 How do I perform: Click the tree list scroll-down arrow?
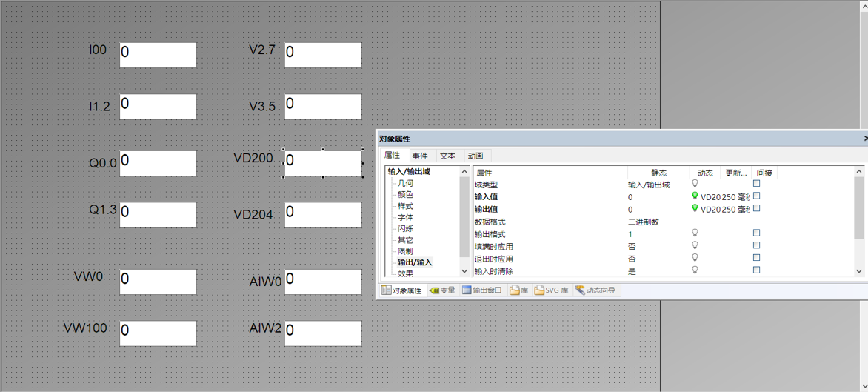click(x=464, y=271)
